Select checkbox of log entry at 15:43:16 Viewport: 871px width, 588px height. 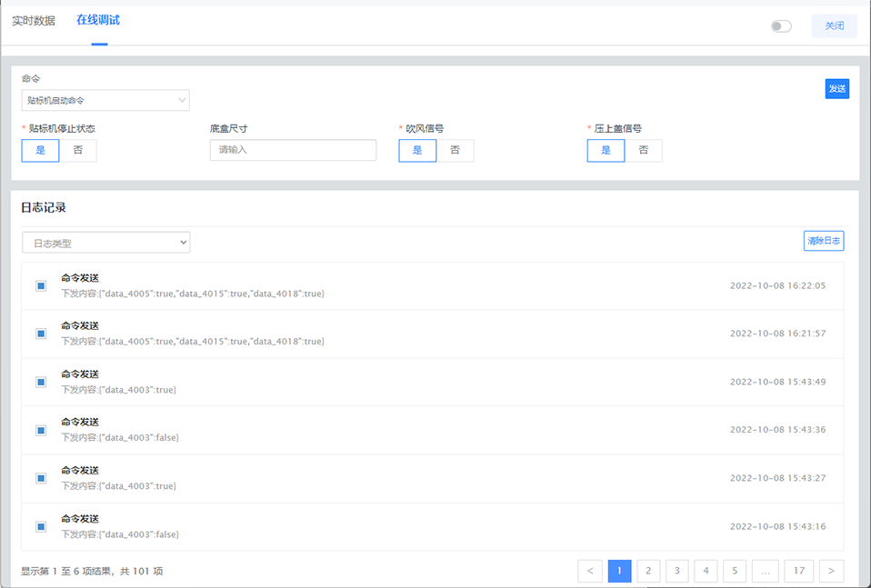tap(41, 526)
